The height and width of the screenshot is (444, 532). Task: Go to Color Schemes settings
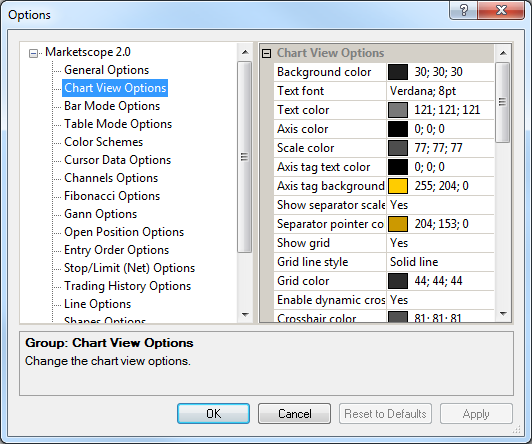[103, 142]
